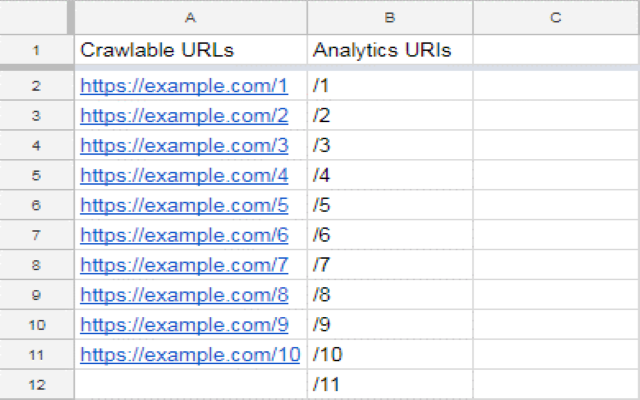Image resolution: width=640 pixels, height=400 pixels.
Task: Select column C header
Action: (555, 17)
